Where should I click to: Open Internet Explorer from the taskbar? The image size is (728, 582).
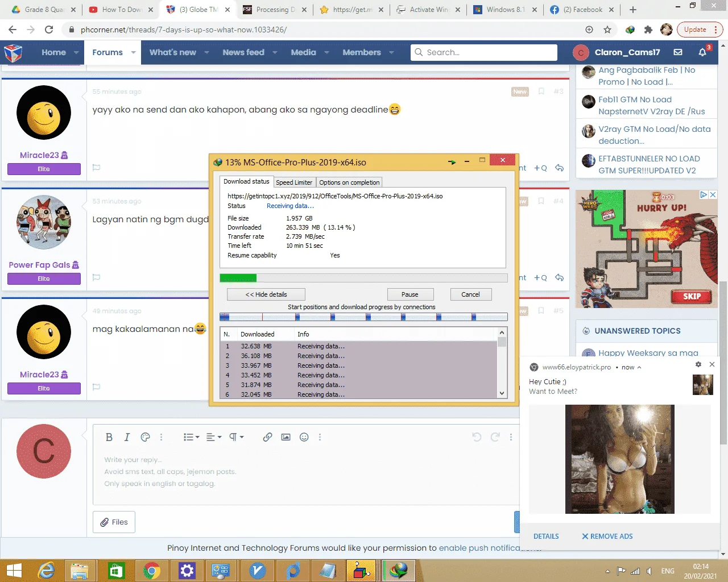[45, 570]
